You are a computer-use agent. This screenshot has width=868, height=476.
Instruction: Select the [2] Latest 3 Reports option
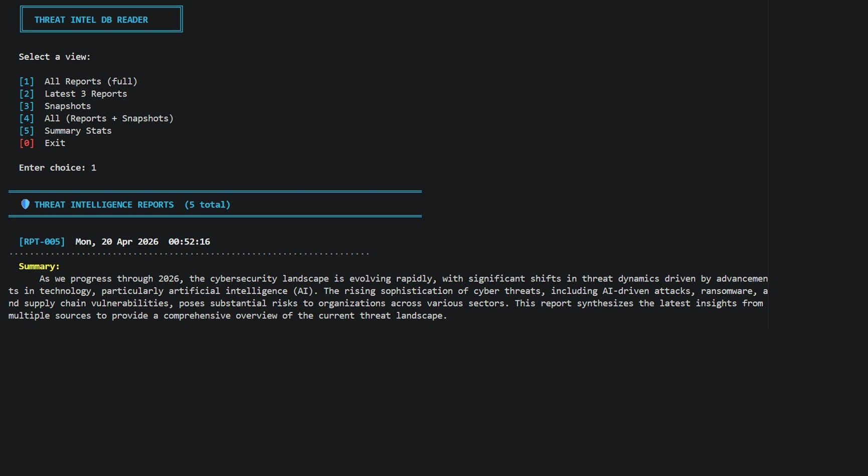pos(85,94)
